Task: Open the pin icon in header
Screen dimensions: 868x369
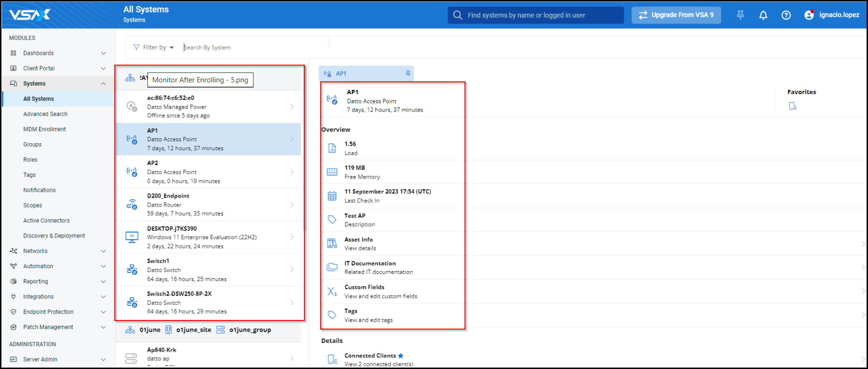Action: (740, 15)
